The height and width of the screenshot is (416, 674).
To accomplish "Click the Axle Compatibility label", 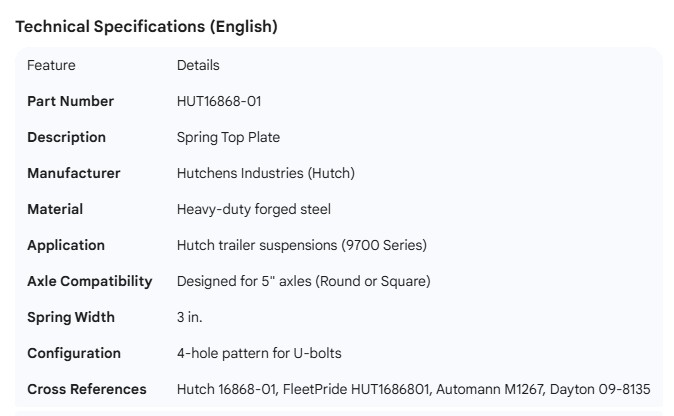I will 89,281.
